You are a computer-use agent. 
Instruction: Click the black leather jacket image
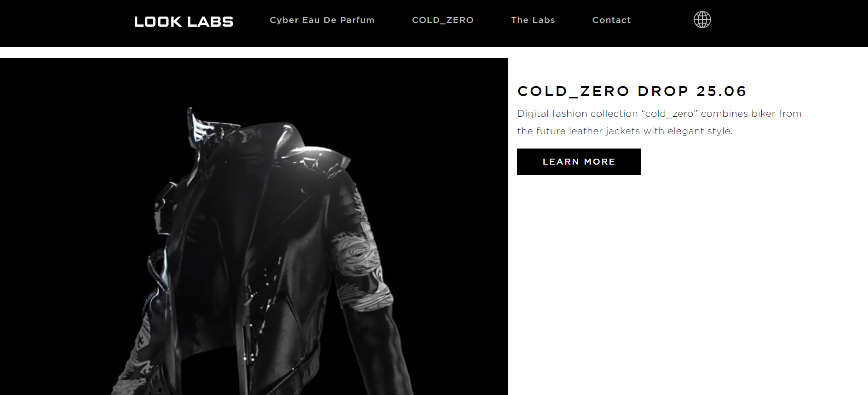point(254,226)
